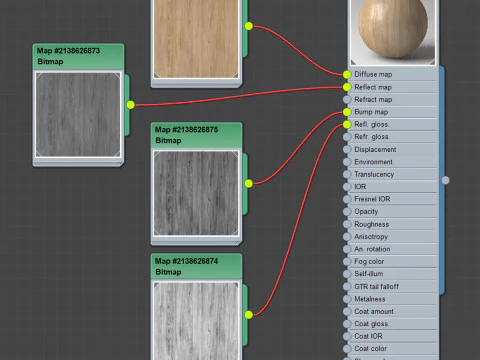The height and width of the screenshot is (360, 480).
Task: Click the wooden sphere material preview
Action: point(393,32)
